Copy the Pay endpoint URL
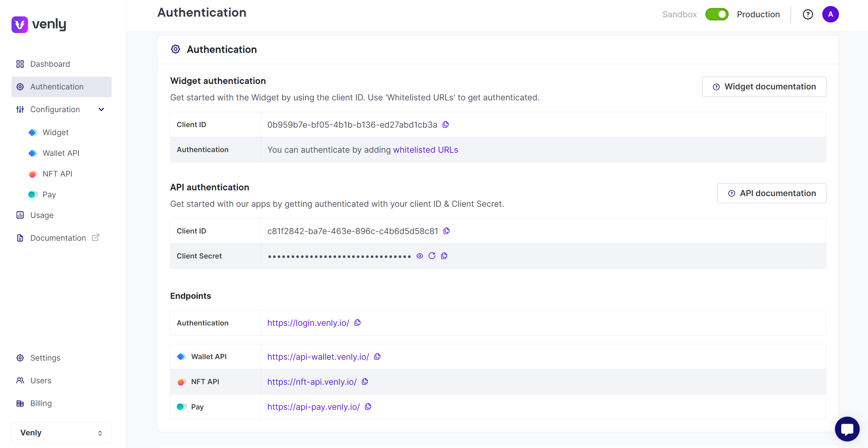Screen dimensions: 868x448 368,407
